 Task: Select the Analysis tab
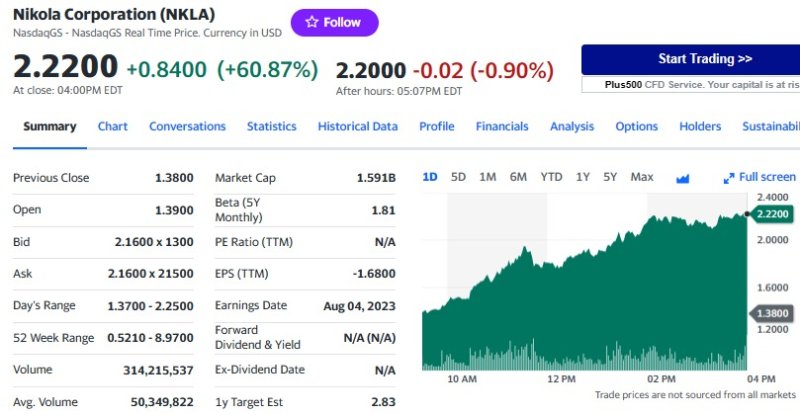571,127
